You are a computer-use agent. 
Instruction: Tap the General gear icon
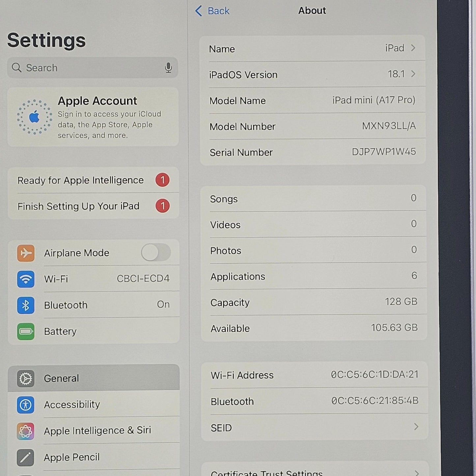coord(26,378)
